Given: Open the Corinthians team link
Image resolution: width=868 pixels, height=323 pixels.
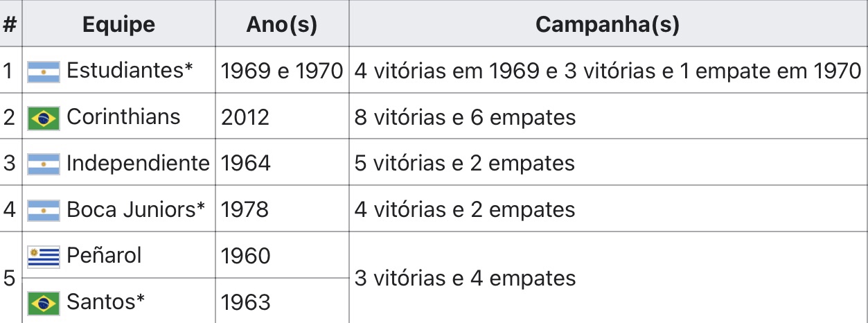Looking at the screenshot, I should [123, 117].
